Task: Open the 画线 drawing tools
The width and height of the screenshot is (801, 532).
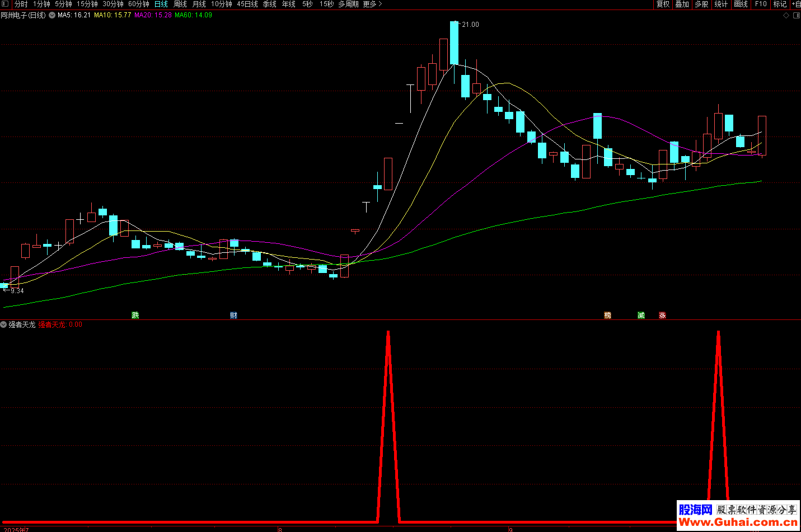Action: pos(741,4)
